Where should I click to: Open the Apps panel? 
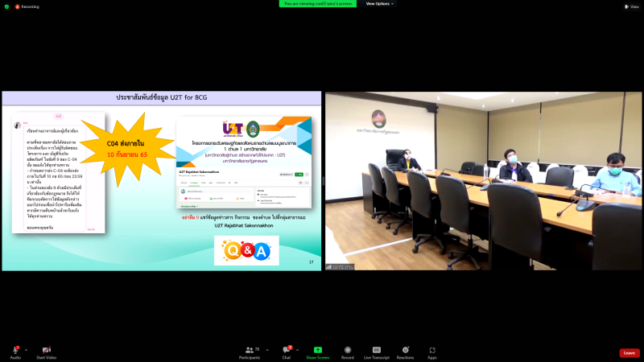point(432,352)
